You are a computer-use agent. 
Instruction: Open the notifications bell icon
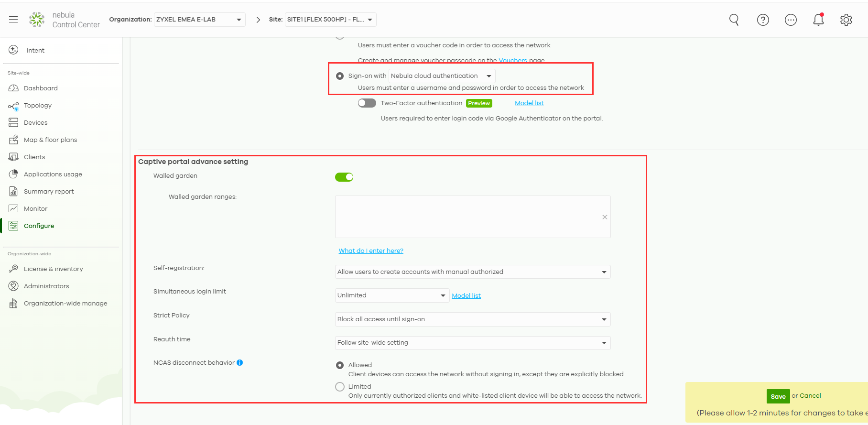818,20
